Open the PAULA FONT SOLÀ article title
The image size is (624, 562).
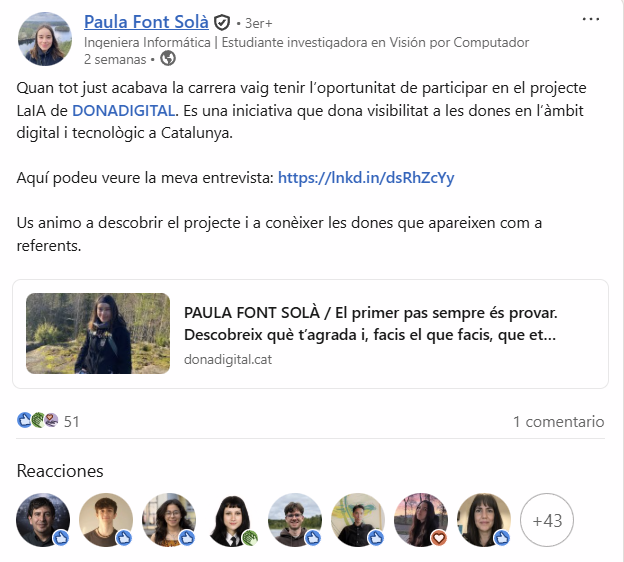370,324
